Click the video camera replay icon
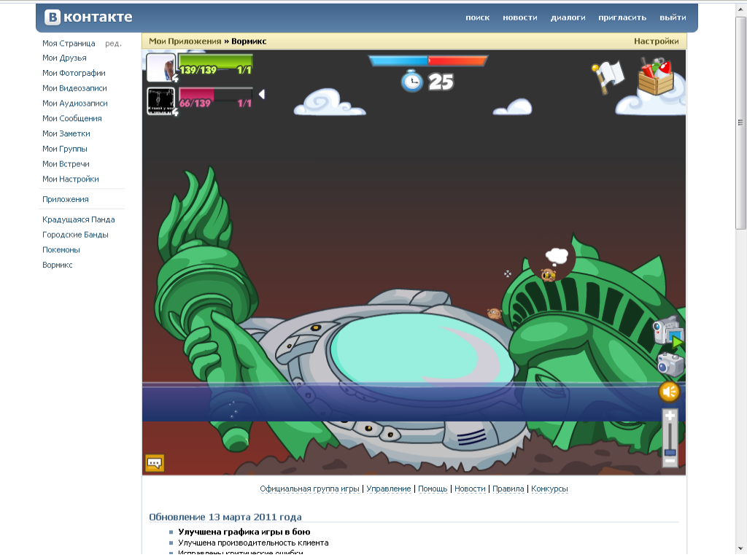The height and width of the screenshot is (560, 747). (668, 332)
